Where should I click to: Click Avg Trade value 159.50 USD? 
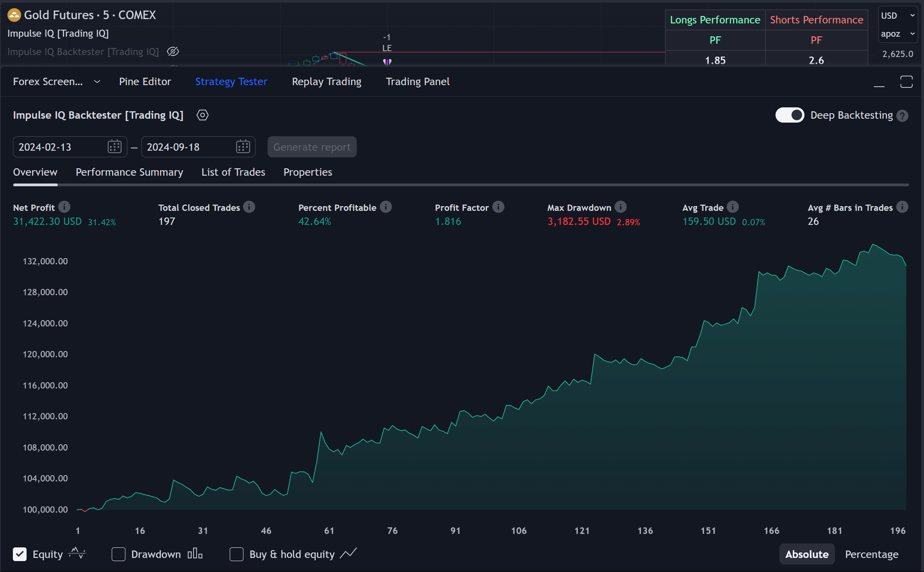(x=709, y=221)
